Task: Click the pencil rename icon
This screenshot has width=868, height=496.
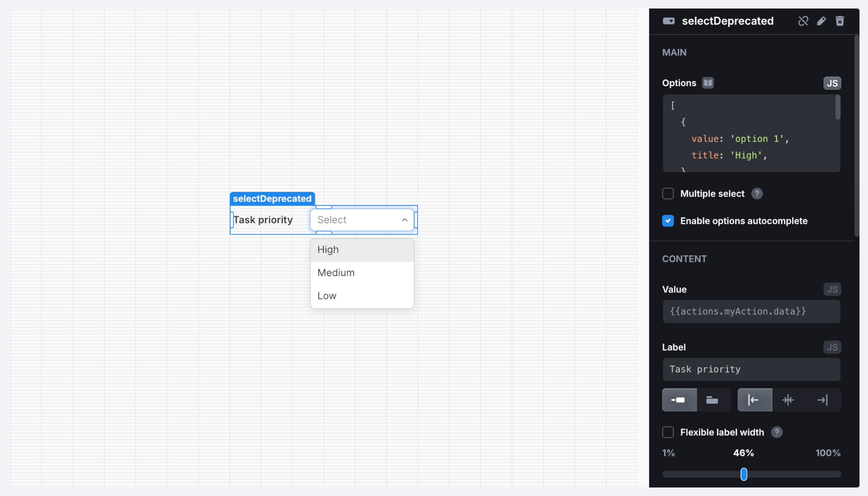Action: [821, 21]
